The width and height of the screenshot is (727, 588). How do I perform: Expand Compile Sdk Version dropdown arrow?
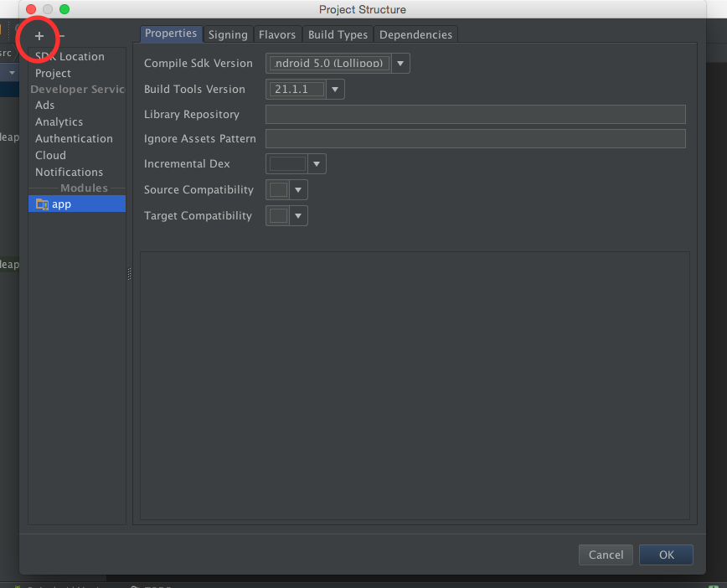400,63
